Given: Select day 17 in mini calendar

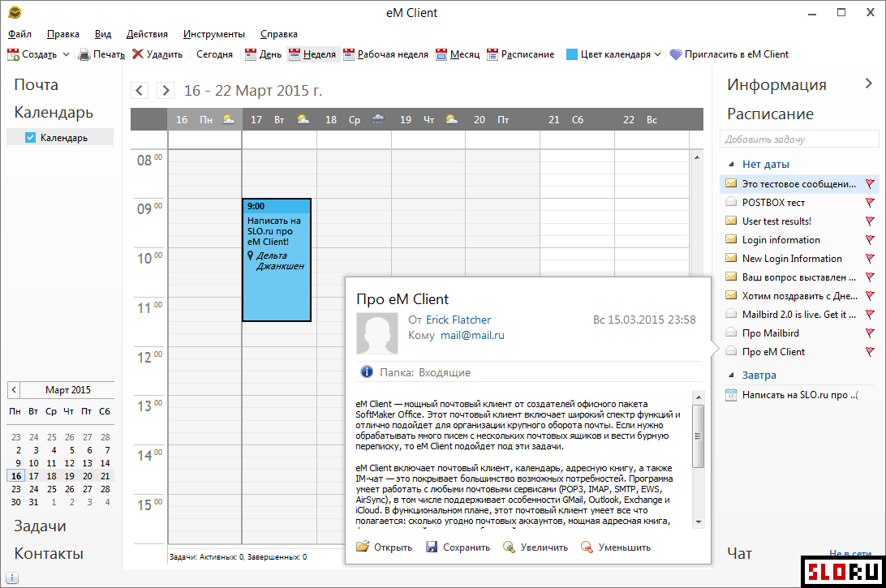Looking at the screenshot, I should (x=34, y=476).
